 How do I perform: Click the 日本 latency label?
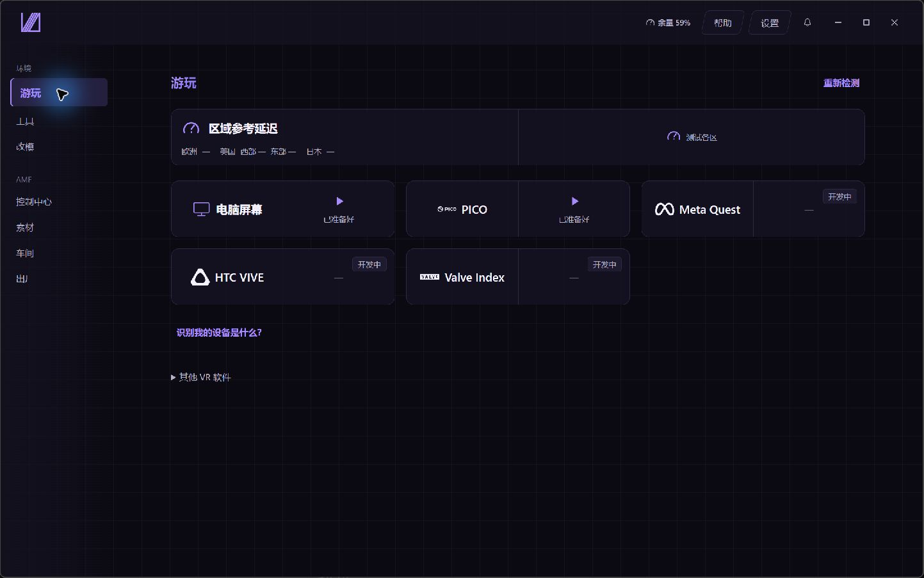coord(314,152)
